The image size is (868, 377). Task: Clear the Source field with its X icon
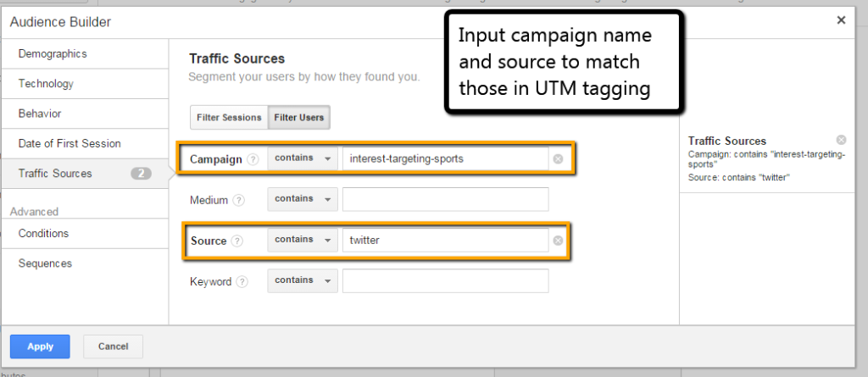558,241
